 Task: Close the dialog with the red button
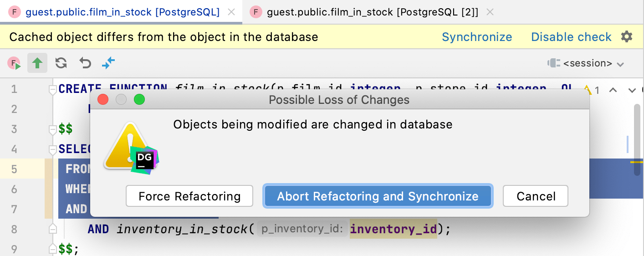[103, 99]
